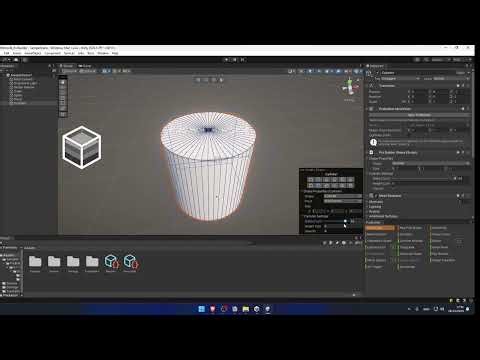Toggle grid snapping button in Scene toolbar
The image size is (480, 360).
(106, 71)
